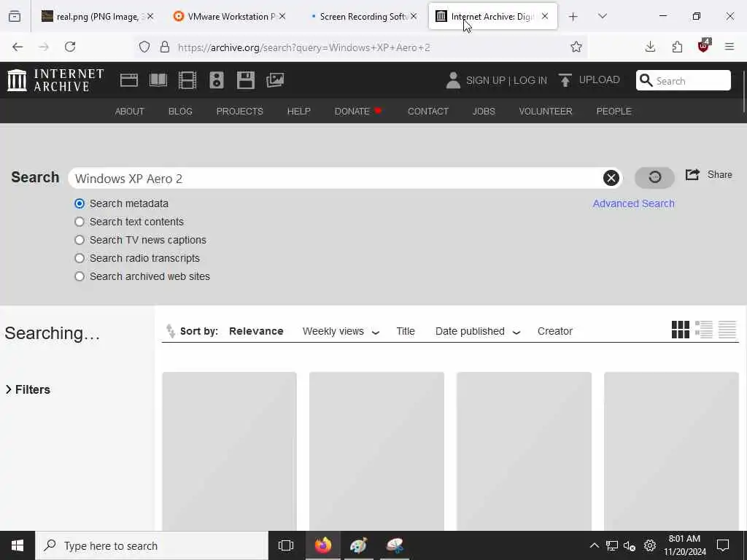This screenshot has height=560, width=747.
Task: Select the Search radio transcripts option
Action: 80,258
